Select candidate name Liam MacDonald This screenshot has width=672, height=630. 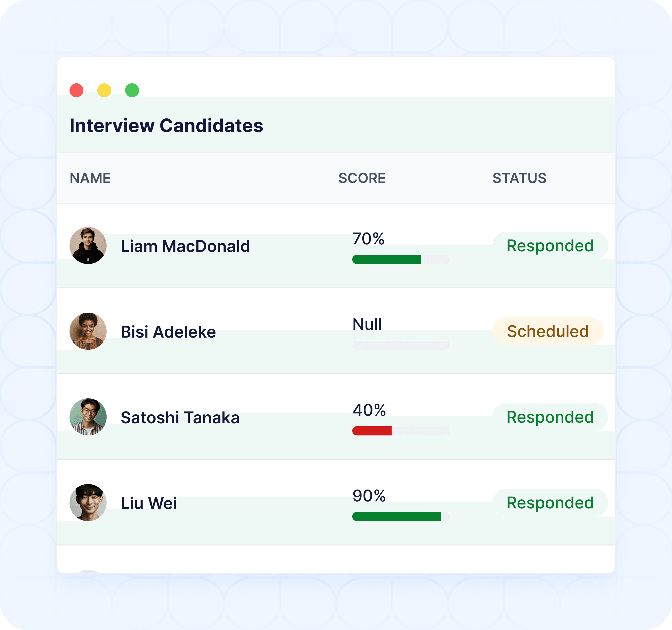click(x=185, y=246)
